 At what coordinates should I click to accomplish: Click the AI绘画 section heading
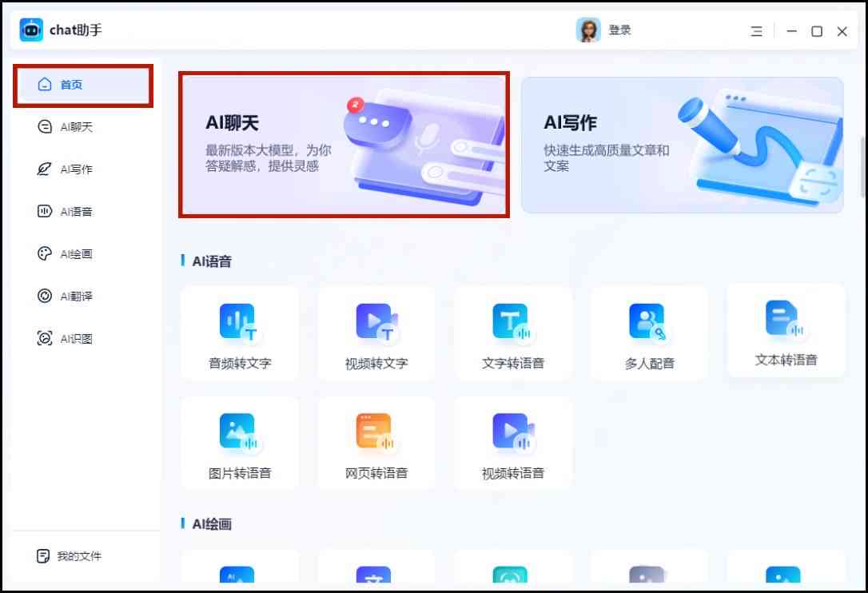pos(212,523)
